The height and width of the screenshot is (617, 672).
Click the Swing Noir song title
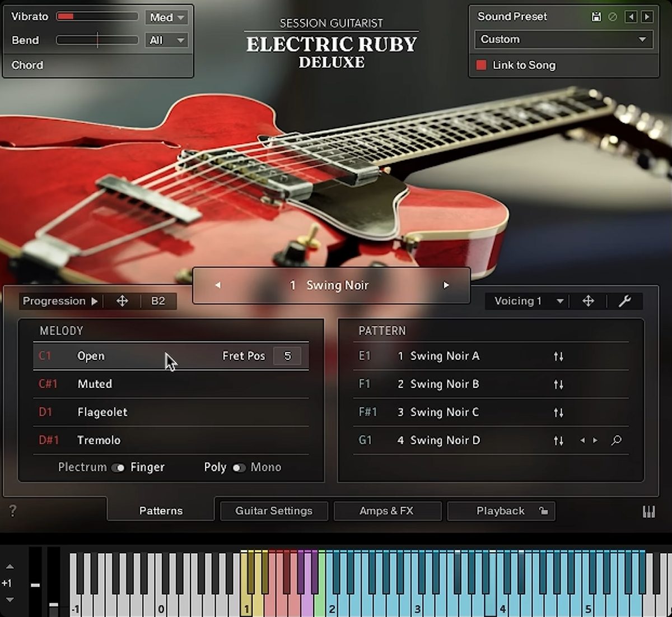click(x=337, y=285)
